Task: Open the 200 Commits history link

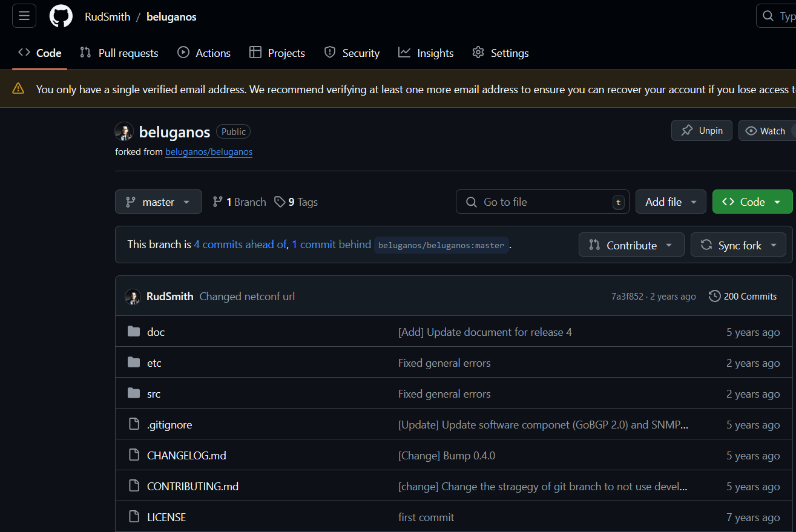Action: [743, 296]
